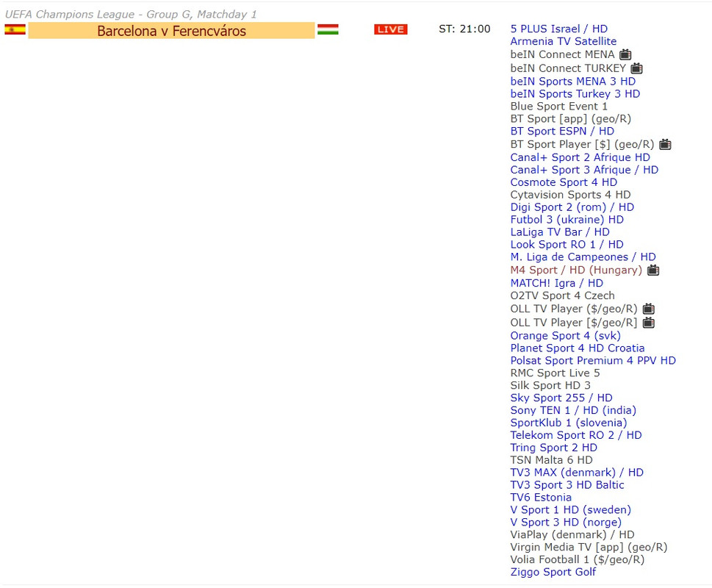Click RMC Sport Live 5 text
Image resolution: width=712 pixels, height=588 pixels.
pos(555,373)
